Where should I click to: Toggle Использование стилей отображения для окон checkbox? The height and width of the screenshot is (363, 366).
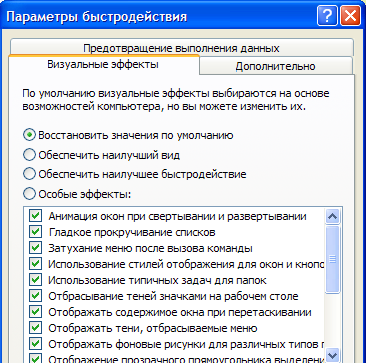[35, 264]
